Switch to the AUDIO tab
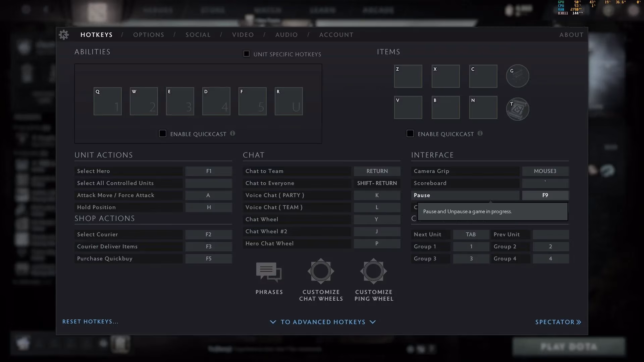644x362 pixels. [x=286, y=35]
